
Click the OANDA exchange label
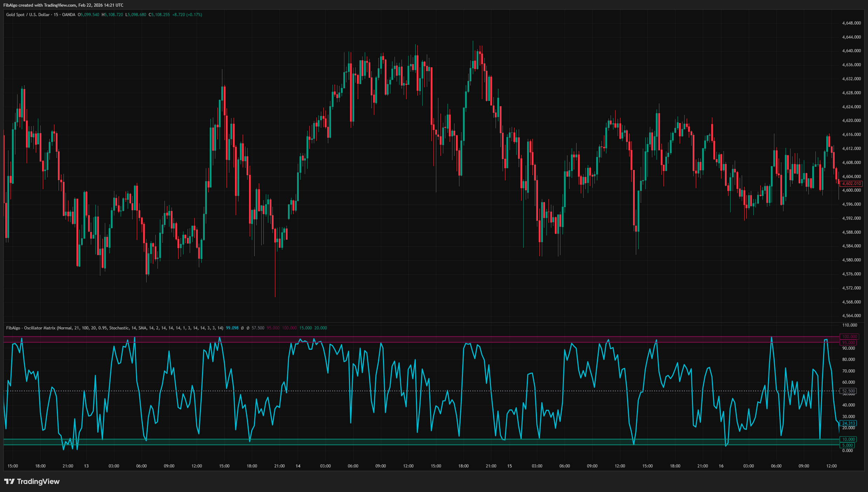[68, 15]
